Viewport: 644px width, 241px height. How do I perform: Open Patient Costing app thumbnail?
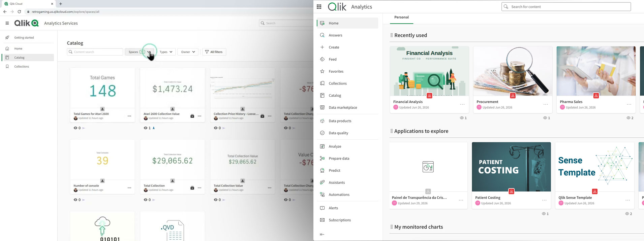point(511,167)
